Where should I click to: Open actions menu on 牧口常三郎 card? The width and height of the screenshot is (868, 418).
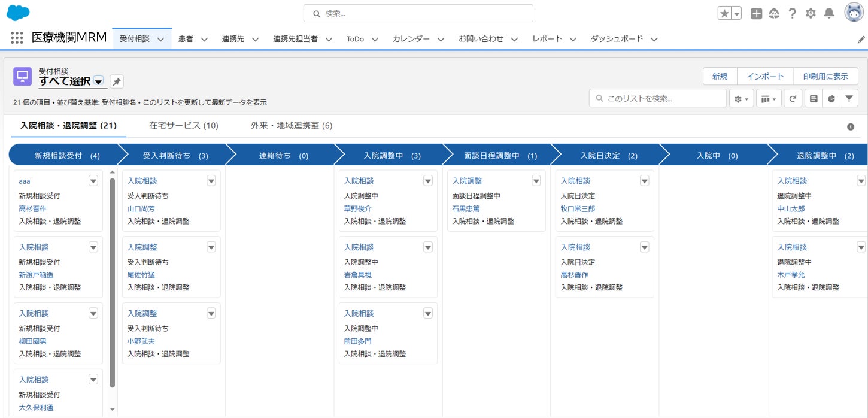pos(645,181)
